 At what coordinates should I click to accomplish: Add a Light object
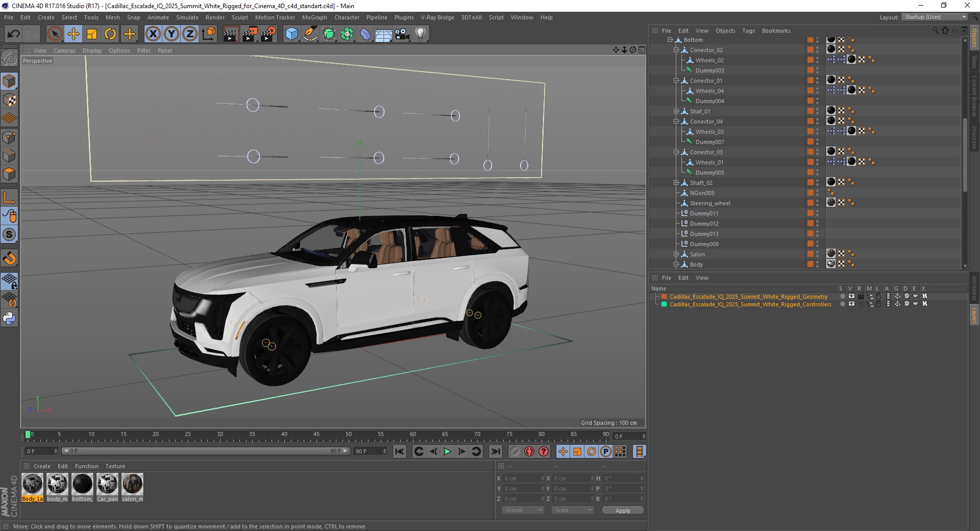(421, 34)
